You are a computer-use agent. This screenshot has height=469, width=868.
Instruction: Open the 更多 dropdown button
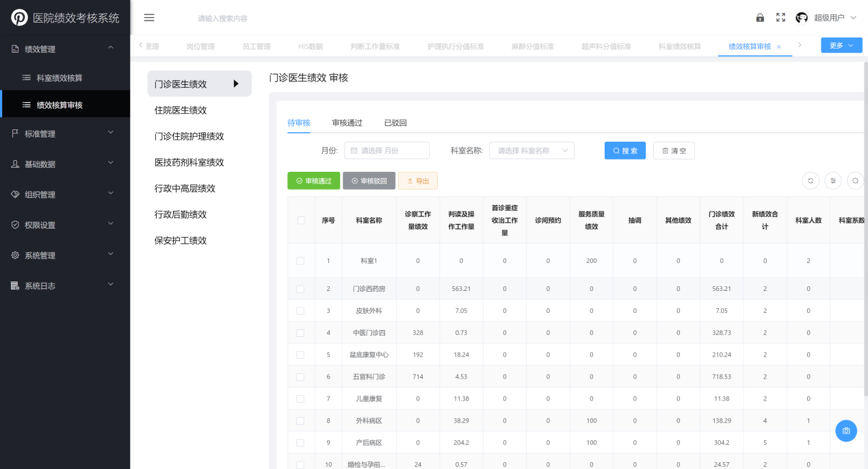click(841, 46)
